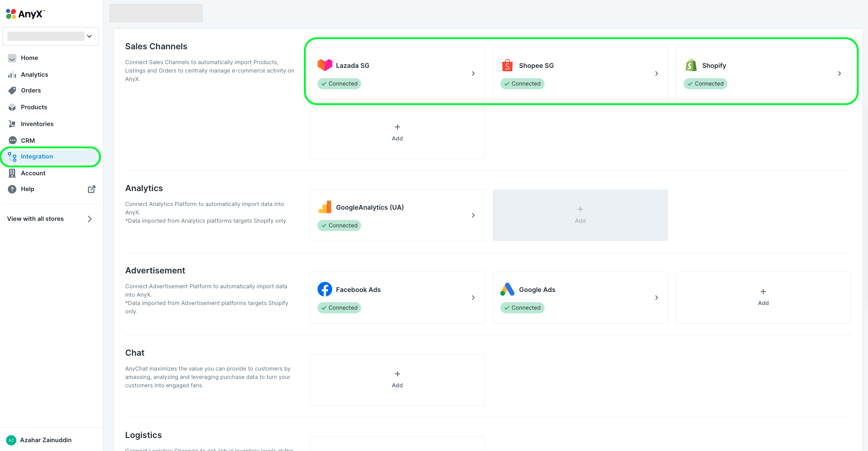Image resolution: width=868 pixels, height=451 pixels.
Task: Click the CRM chat bubble icon
Action: click(x=12, y=140)
